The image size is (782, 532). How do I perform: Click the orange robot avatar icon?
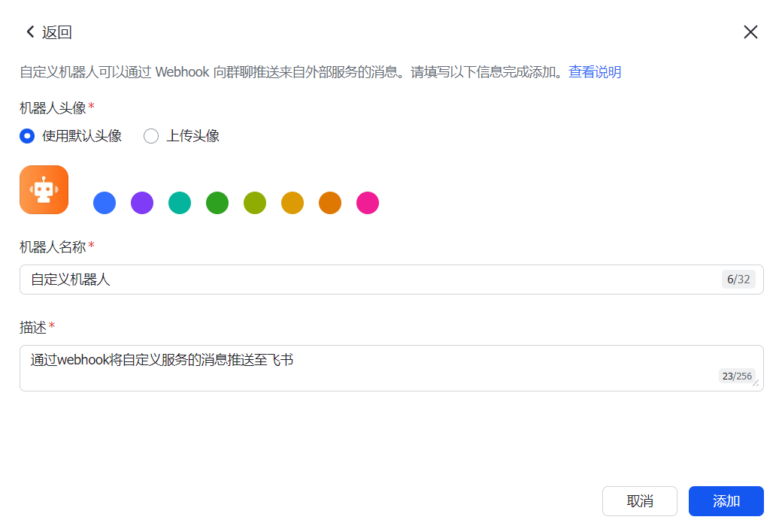pyautogui.click(x=44, y=190)
